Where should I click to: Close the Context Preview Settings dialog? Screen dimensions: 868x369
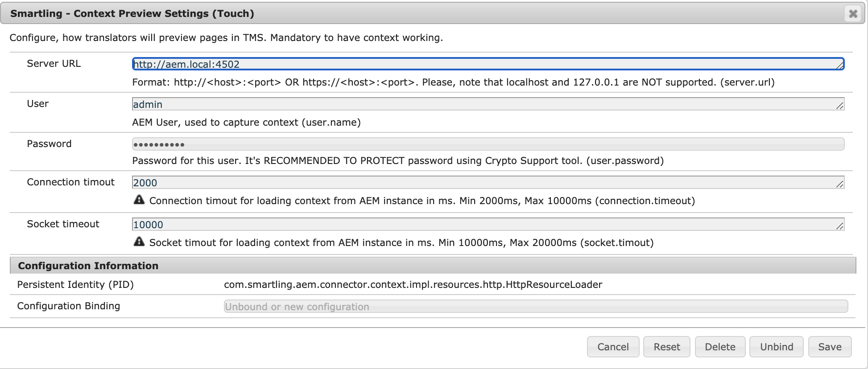pos(853,14)
